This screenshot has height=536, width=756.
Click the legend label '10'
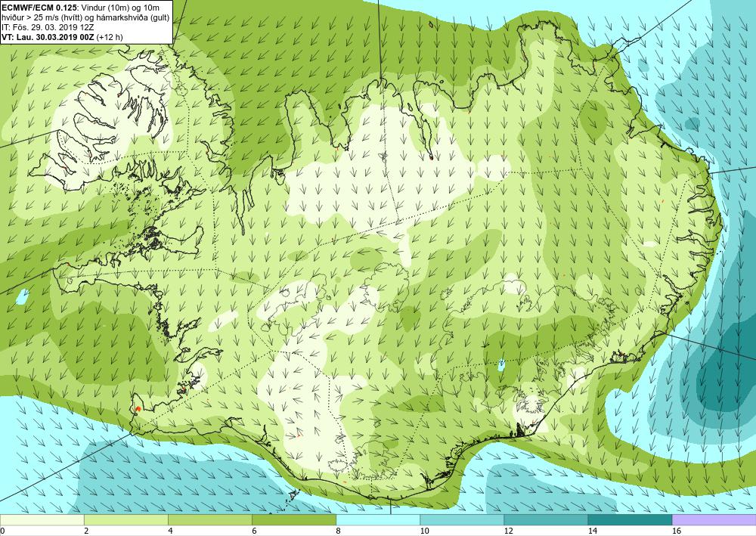[x=424, y=531]
